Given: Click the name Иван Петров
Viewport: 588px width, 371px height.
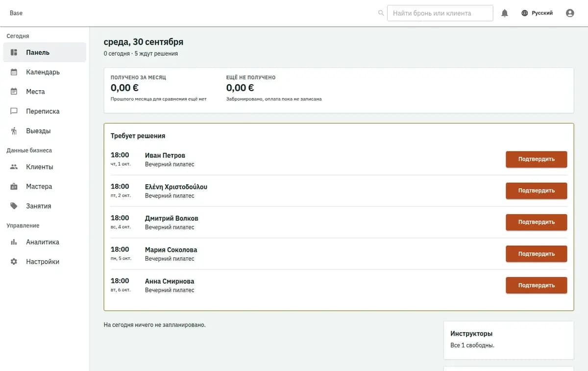Looking at the screenshot, I should (x=165, y=155).
